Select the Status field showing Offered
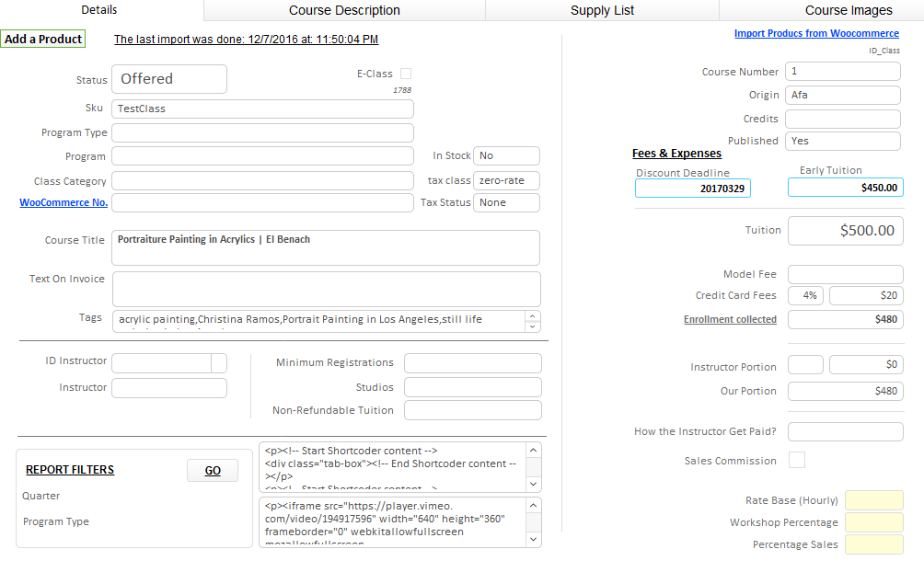 [x=169, y=79]
